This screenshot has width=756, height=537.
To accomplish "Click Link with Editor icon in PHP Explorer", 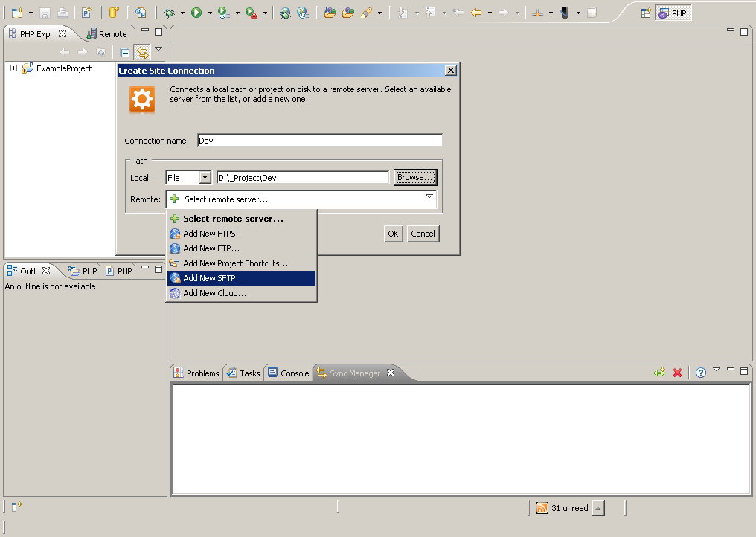I will [x=142, y=52].
